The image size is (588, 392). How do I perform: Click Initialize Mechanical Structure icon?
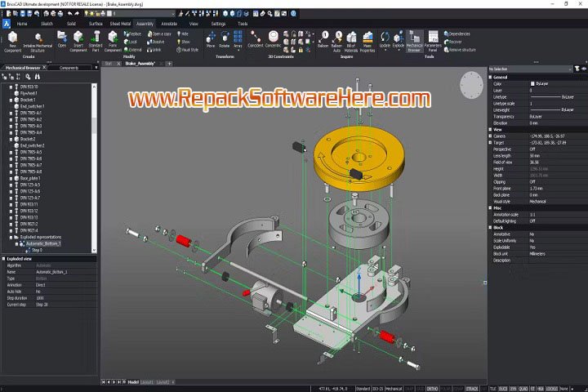tap(38, 42)
